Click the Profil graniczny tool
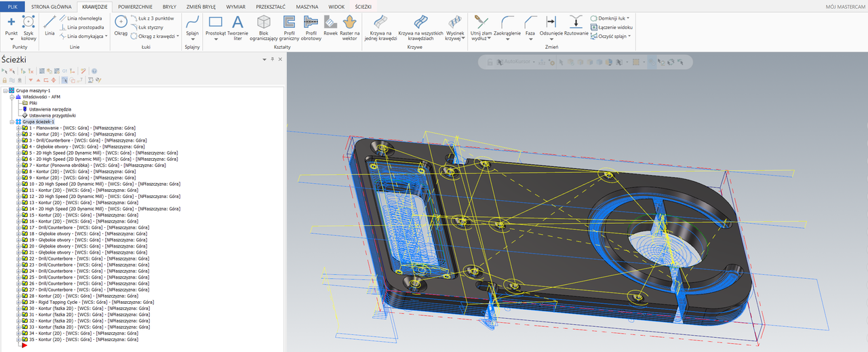868x352 pixels. click(290, 27)
